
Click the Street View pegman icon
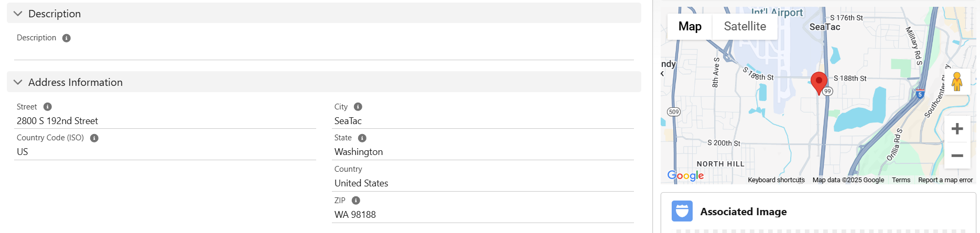click(957, 82)
